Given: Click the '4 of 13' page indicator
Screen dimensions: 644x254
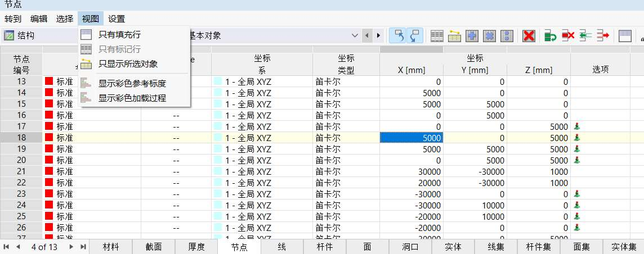Looking at the screenshot, I should click(44, 247).
